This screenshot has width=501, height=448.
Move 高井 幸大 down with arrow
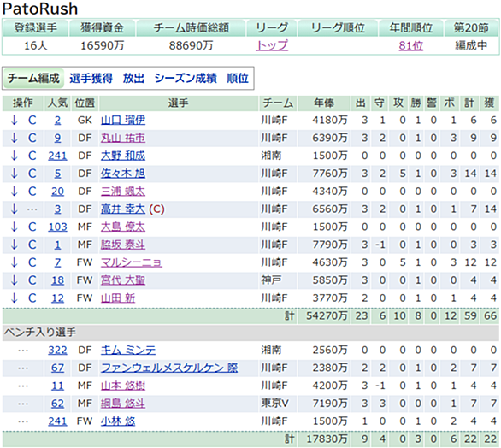point(14,209)
